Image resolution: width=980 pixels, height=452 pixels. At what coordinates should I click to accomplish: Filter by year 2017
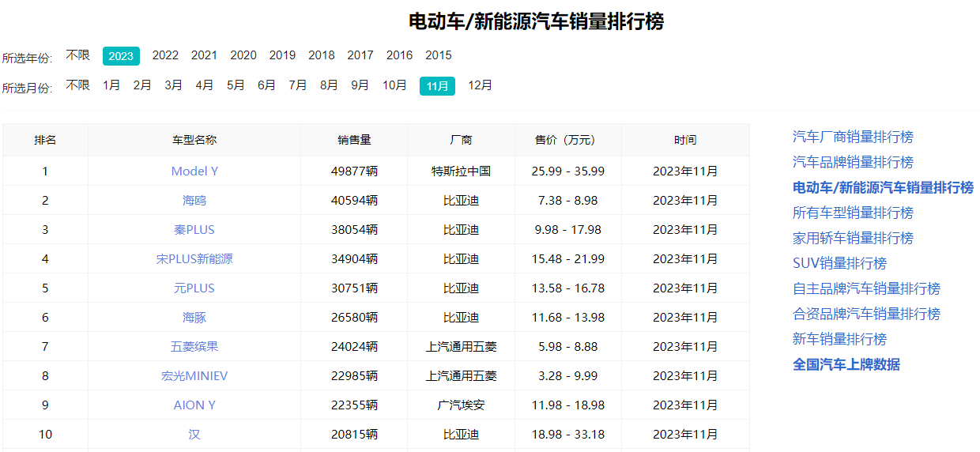click(360, 55)
